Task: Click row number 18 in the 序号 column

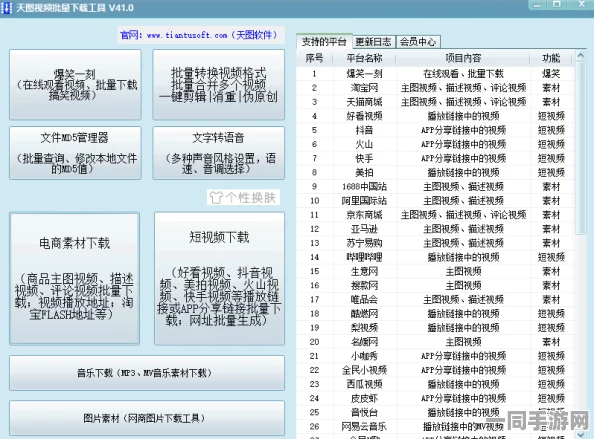Action: coord(314,314)
